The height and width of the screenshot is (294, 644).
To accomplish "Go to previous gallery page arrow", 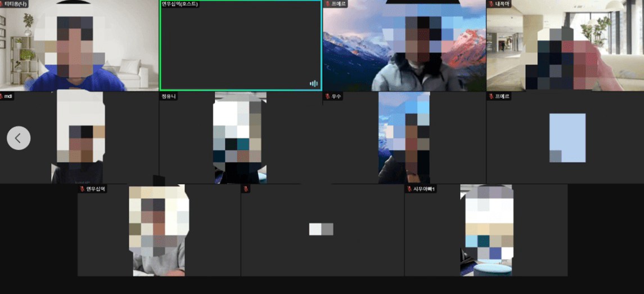I will coord(19,138).
